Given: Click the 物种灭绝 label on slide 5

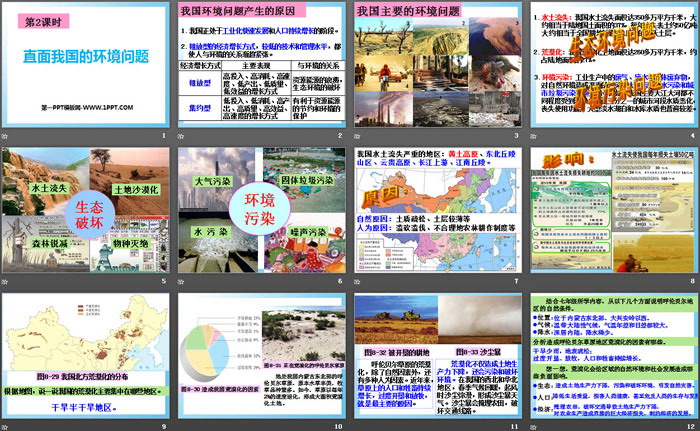Looking at the screenshot, I should pos(130,243).
